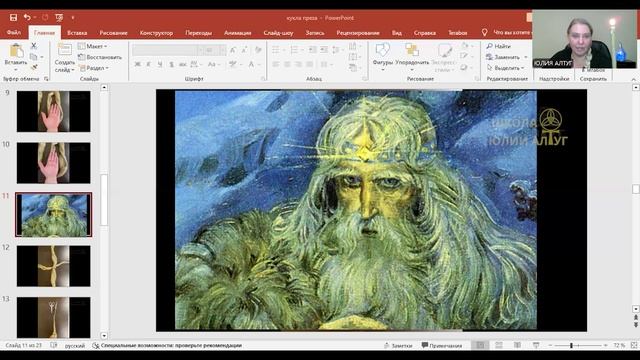This screenshot has height=360, width=640.
Task: Switch to Slide Sorter view icon
Action: pyautogui.click(x=499, y=345)
